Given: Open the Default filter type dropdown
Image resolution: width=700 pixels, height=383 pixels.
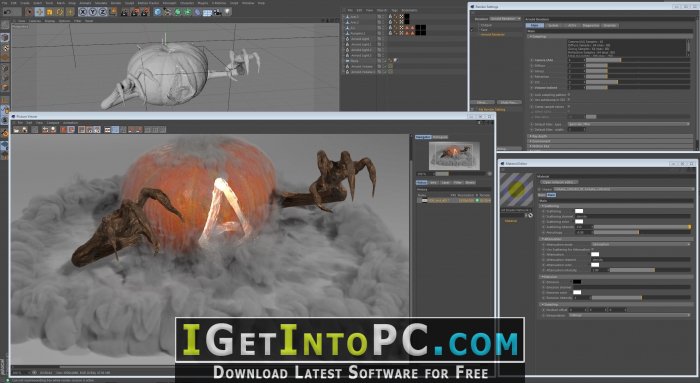Looking at the screenshot, I should pos(629,124).
